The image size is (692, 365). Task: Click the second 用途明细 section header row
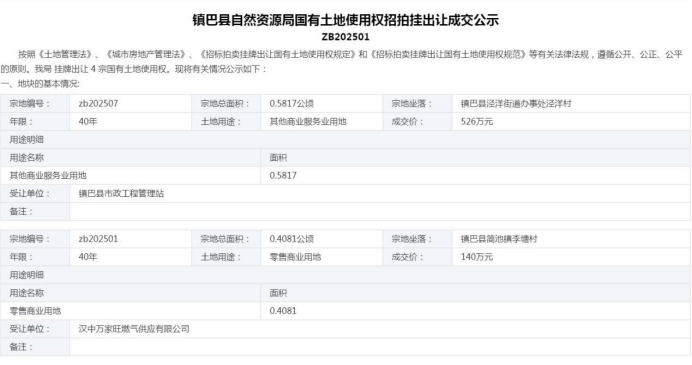pos(345,275)
